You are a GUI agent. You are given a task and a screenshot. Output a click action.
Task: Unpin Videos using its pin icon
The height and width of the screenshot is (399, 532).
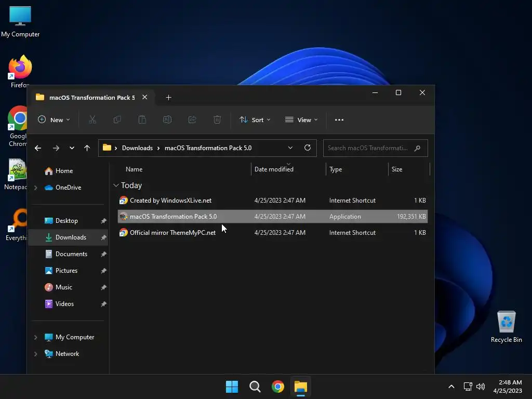click(103, 304)
